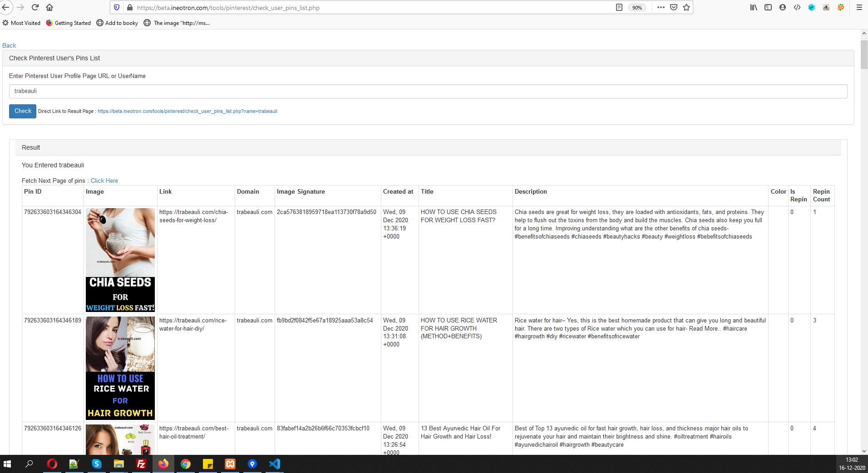This screenshot has width=868, height=473.
Task: Bookmark this page with the star
Action: coord(686,7)
